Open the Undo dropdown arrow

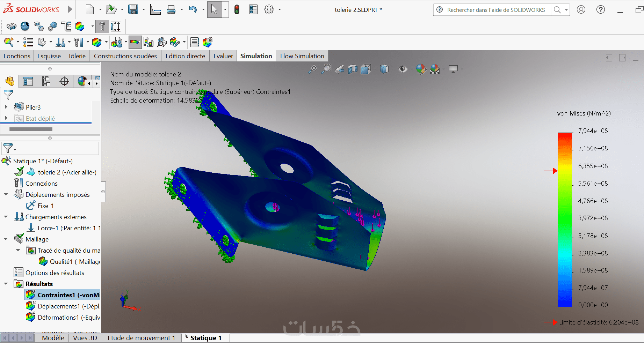[203, 10]
